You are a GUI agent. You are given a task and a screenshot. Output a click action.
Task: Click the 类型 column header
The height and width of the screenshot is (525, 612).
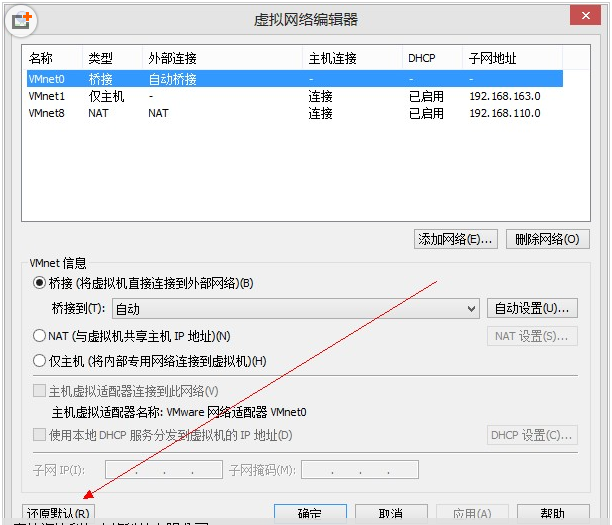click(x=100, y=59)
